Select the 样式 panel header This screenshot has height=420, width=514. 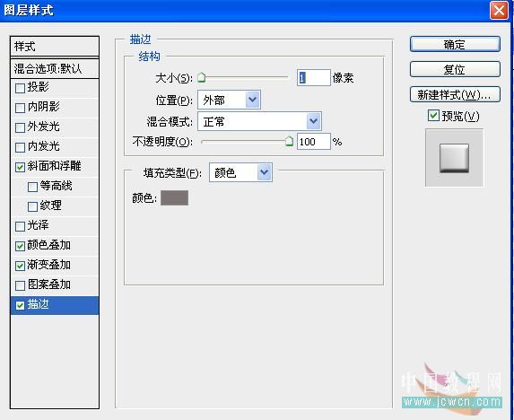[55, 47]
